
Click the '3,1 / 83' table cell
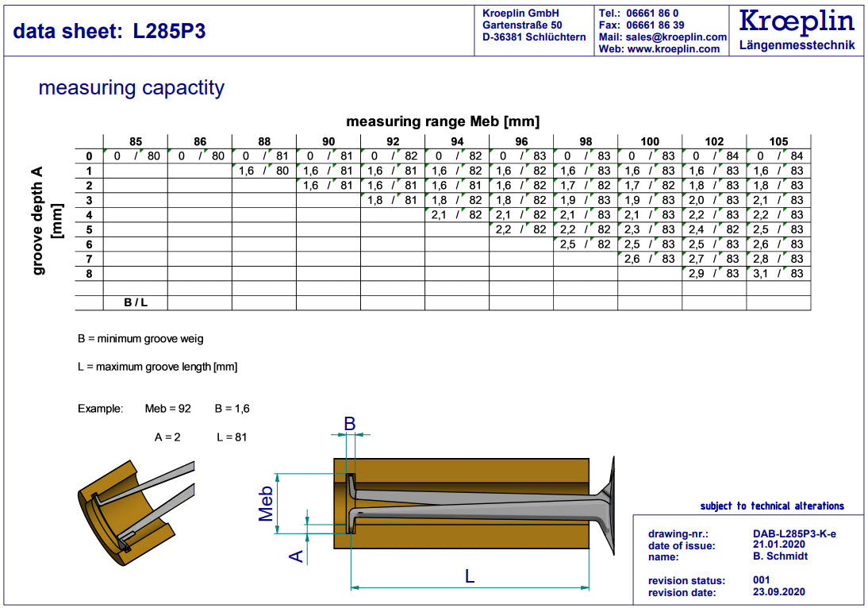click(x=778, y=274)
